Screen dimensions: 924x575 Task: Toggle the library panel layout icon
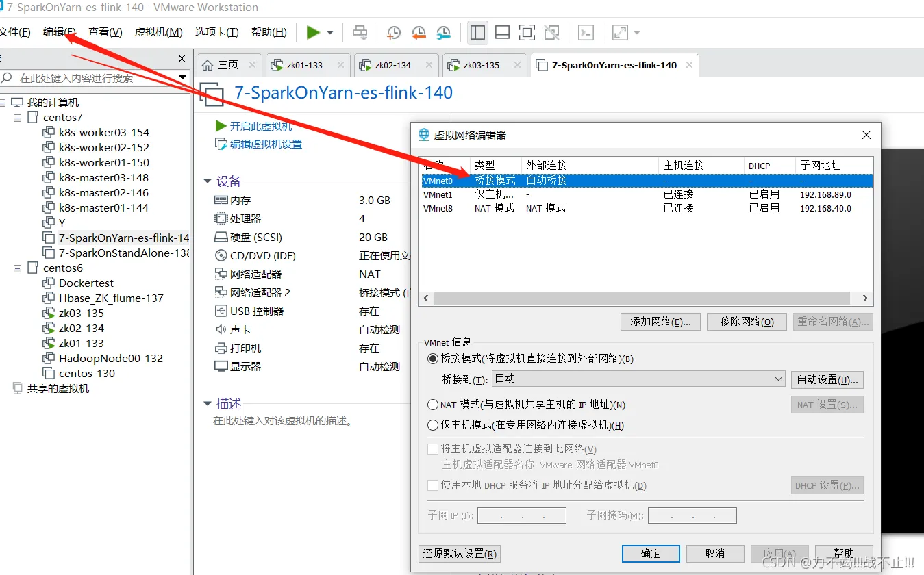[477, 32]
